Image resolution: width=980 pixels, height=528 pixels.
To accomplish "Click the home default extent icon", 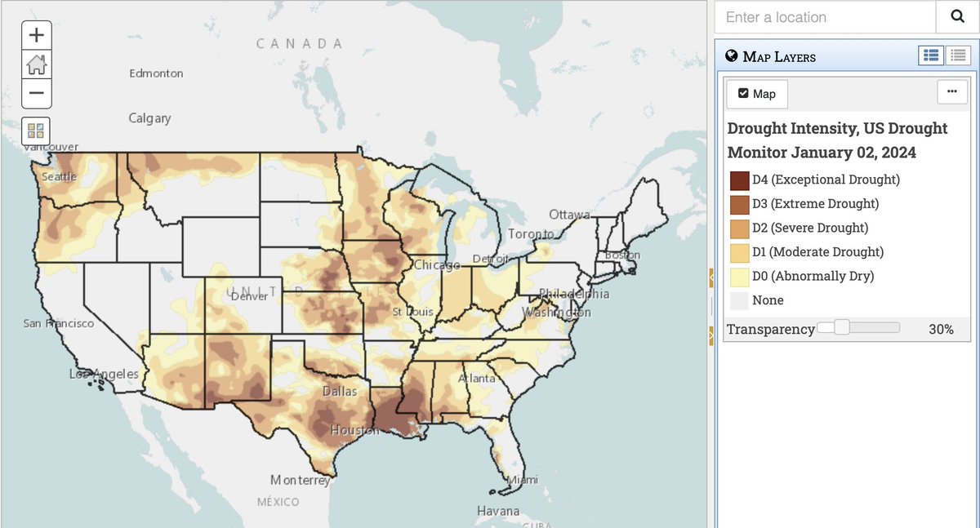I will click(x=36, y=64).
